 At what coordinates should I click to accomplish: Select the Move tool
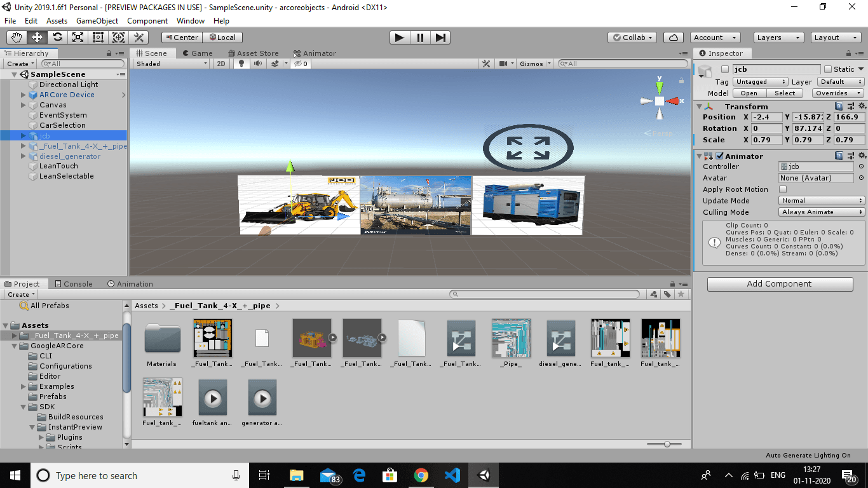click(x=37, y=37)
